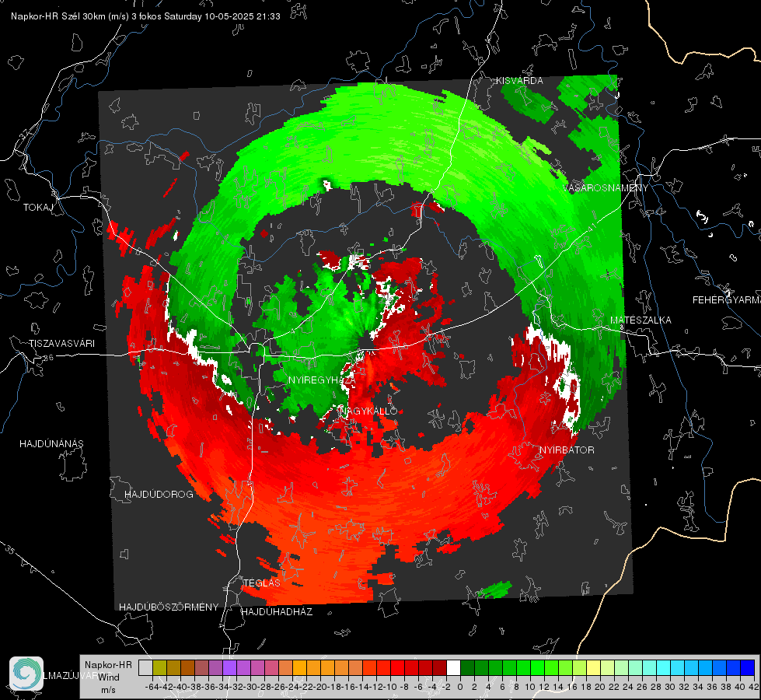Pick the yellow legend swatch between 18 and 20
The width and height of the screenshot is (761, 700).
[594, 667]
